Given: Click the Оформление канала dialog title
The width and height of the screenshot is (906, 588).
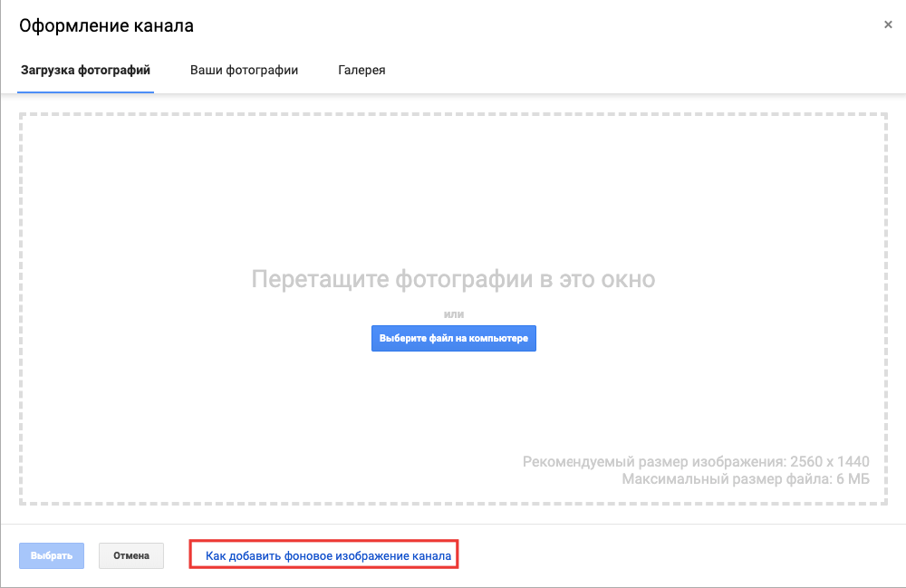Looking at the screenshot, I should (106, 26).
